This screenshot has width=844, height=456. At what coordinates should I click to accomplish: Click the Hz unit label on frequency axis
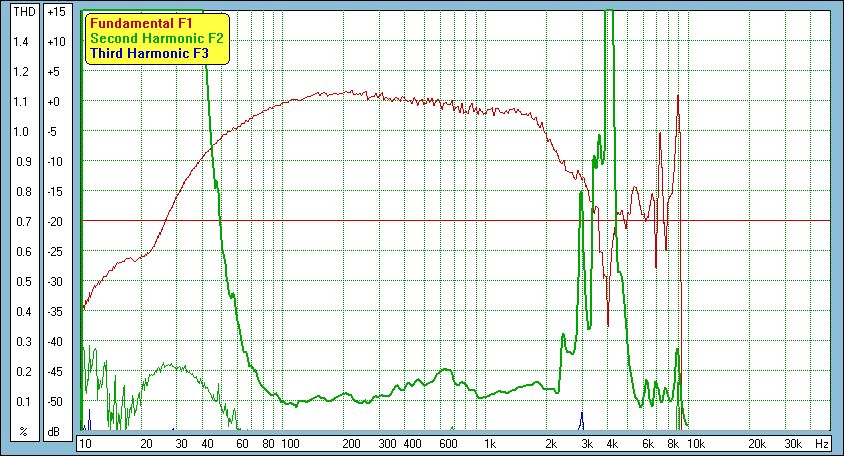821,443
